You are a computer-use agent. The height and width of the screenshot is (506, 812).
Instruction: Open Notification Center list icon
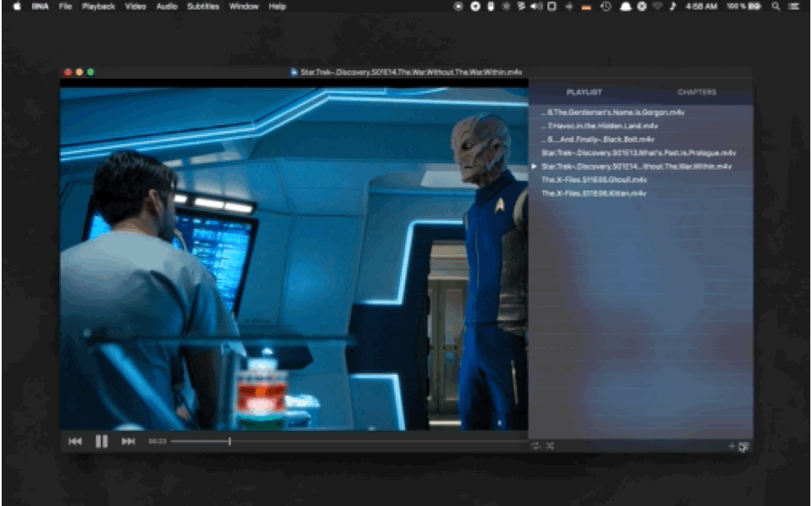(793, 6)
